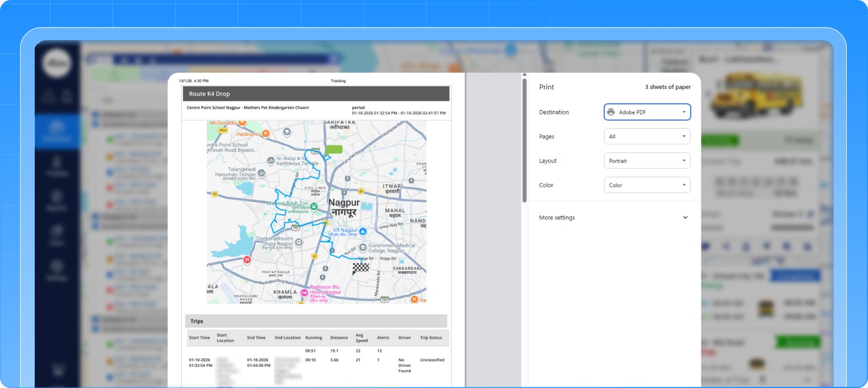868x388 pixels.
Task: Click the Radisson Blu Hotel pink marker
Action: [304, 293]
